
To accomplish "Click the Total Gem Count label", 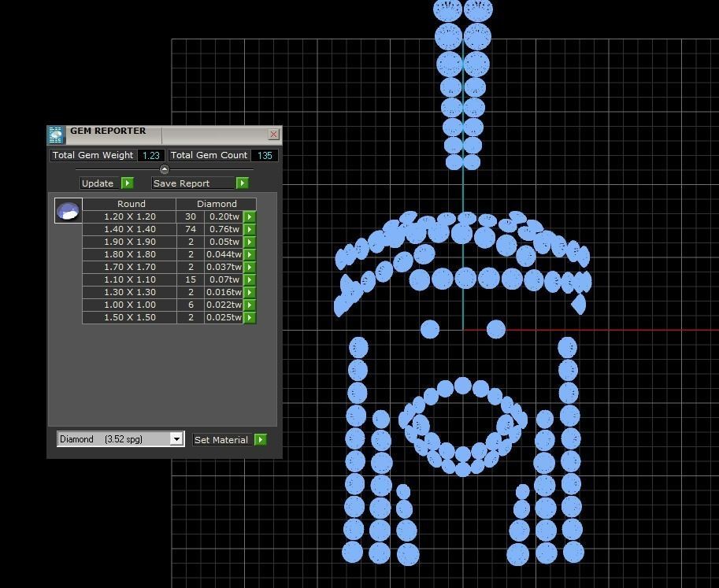I will (209, 155).
